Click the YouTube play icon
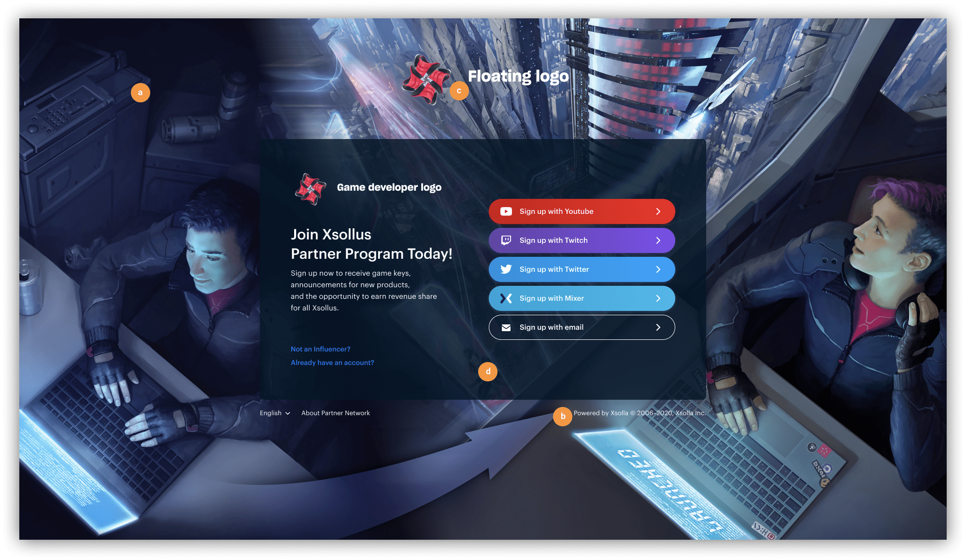 506,211
